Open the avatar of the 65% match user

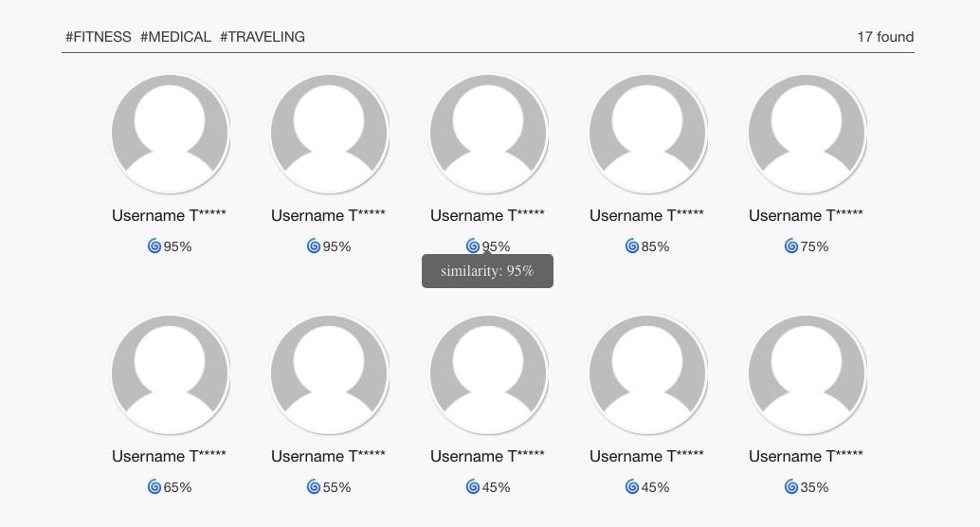[x=170, y=374]
